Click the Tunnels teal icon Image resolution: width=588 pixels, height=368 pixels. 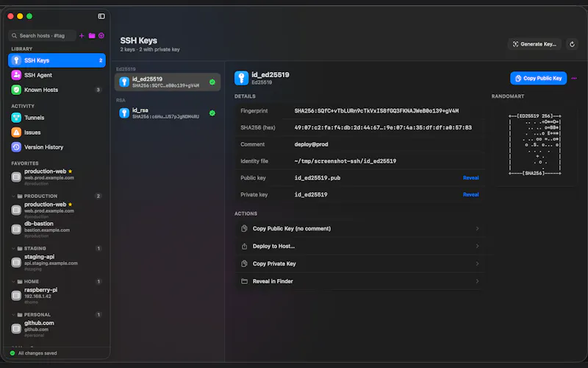click(x=16, y=118)
